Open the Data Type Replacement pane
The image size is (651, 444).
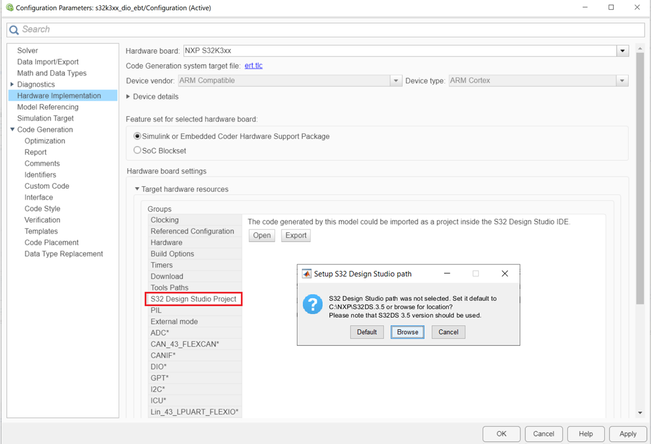coord(64,253)
